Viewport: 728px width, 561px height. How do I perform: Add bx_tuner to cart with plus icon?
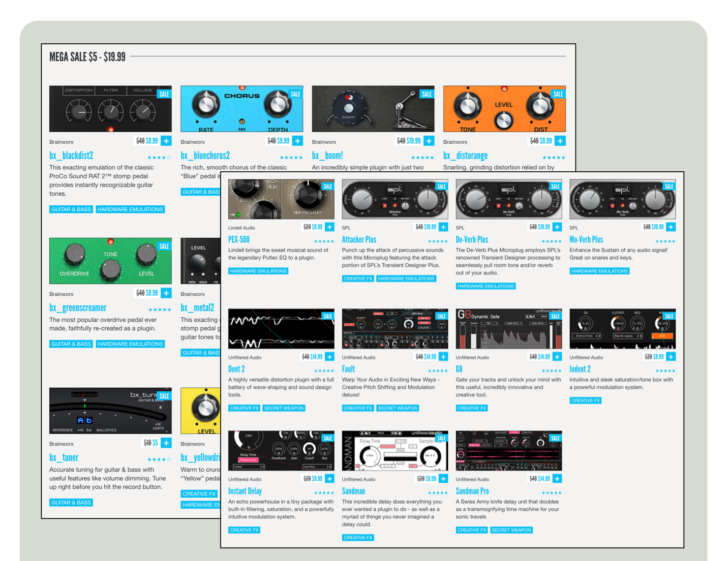pyautogui.click(x=166, y=443)
